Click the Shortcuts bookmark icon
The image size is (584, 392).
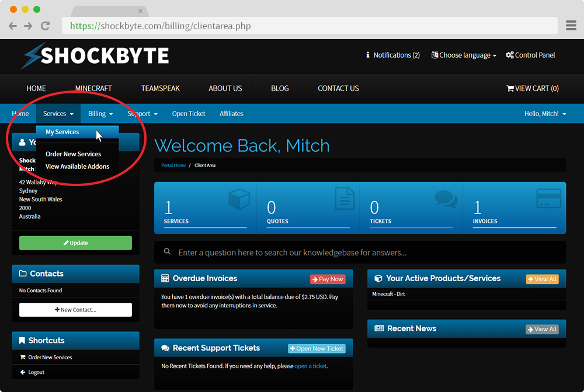22,340
